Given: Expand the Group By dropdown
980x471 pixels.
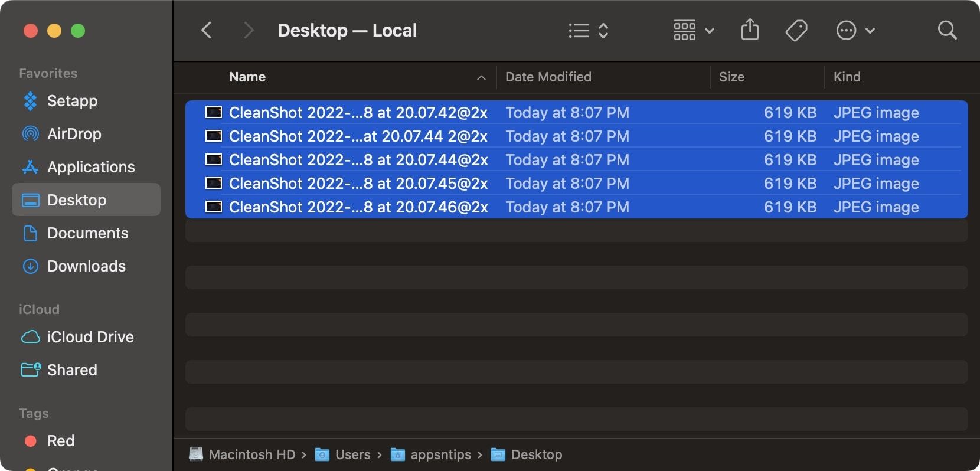Looking at the screenshot, I should (694, 30).
